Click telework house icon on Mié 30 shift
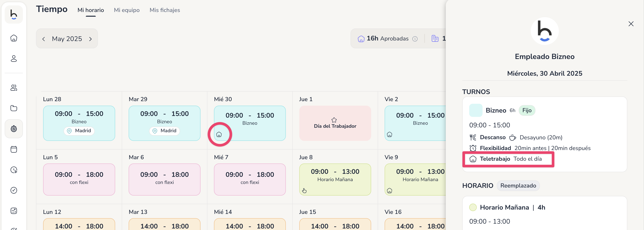Viewport: 644px width, 230px height. (x=219, y=134)
